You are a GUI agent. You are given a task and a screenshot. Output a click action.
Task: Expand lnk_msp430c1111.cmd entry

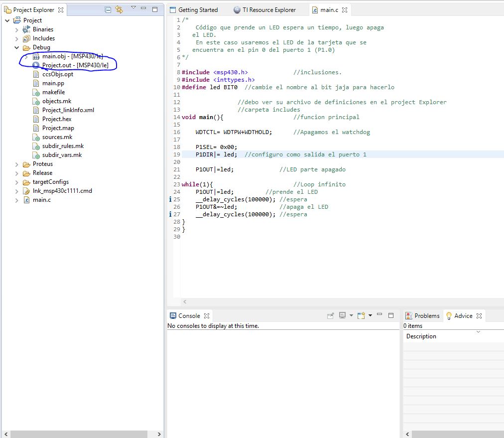point(17,191)
